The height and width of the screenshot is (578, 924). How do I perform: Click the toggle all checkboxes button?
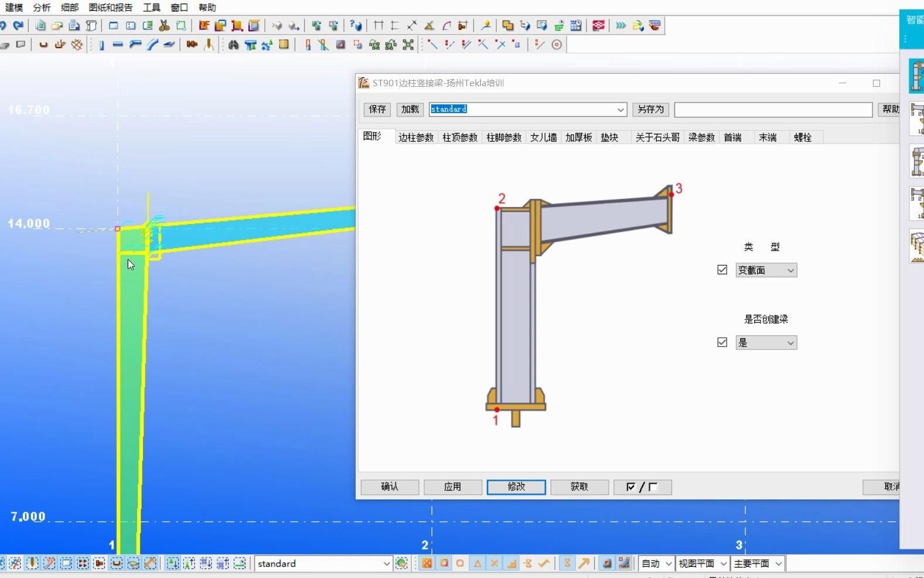tap(642, 487)
